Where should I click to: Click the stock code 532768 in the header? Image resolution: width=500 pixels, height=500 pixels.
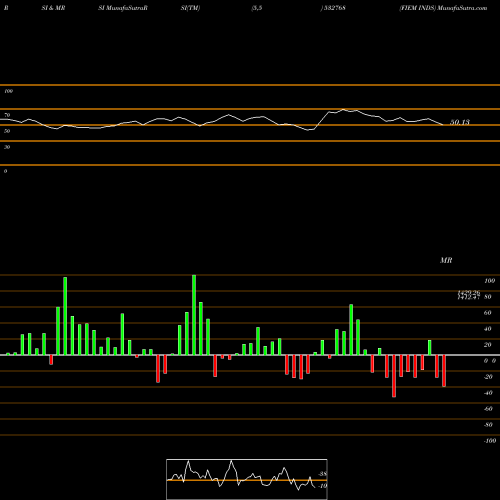334,8
